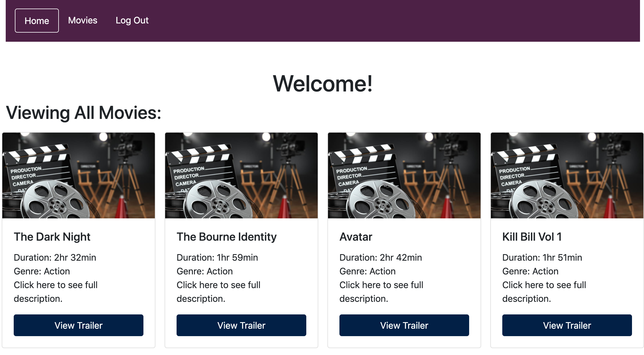Open full description for The Dark Night
644x355 pixels.
click(x=56, y=292)
